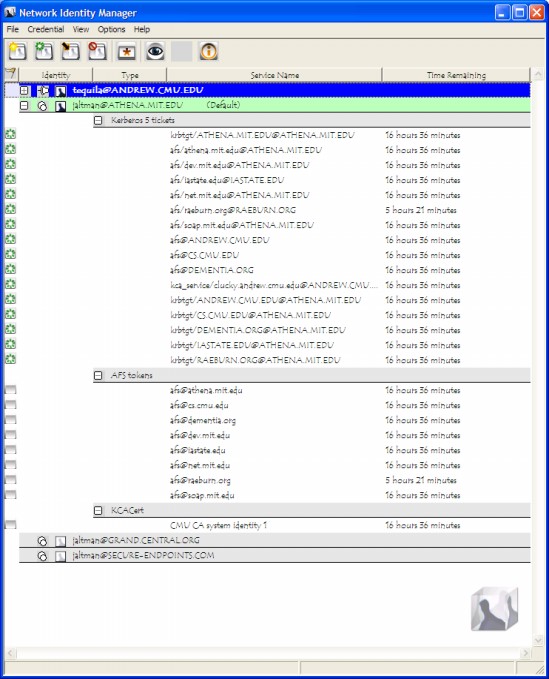
Task: Click the eye view toolbar icon
Action: [x=155, y=52]
